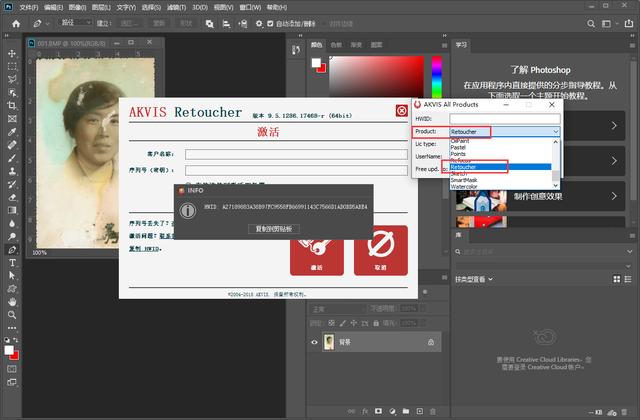Screen dimensions: 640x420
Task: Open the workspace switcher icon at top right
Action: pos(607,24)
